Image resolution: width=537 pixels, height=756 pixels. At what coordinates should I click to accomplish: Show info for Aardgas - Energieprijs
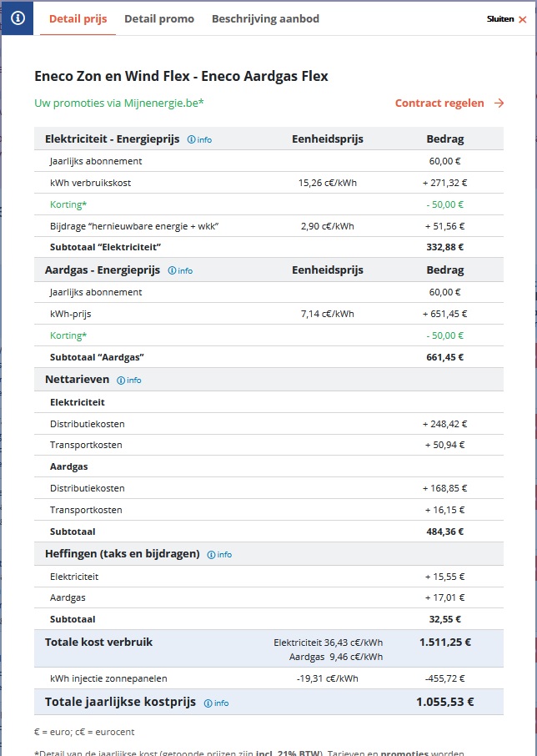pyautogui.click(x=180, y=271)
